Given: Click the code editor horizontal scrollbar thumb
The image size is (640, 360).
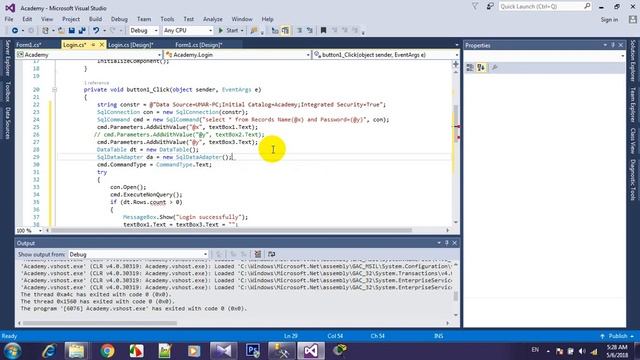Looking at the screenshot, I should [231, 231].
